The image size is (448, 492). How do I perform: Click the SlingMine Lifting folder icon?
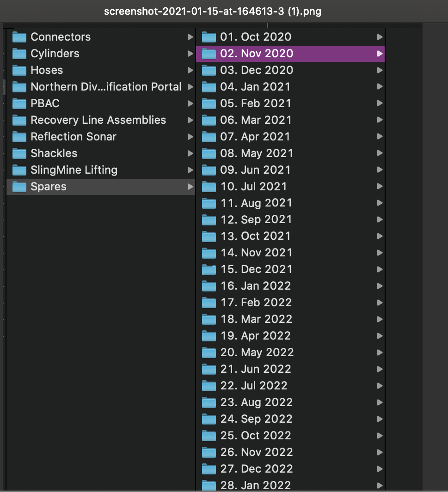pos(19,170)
